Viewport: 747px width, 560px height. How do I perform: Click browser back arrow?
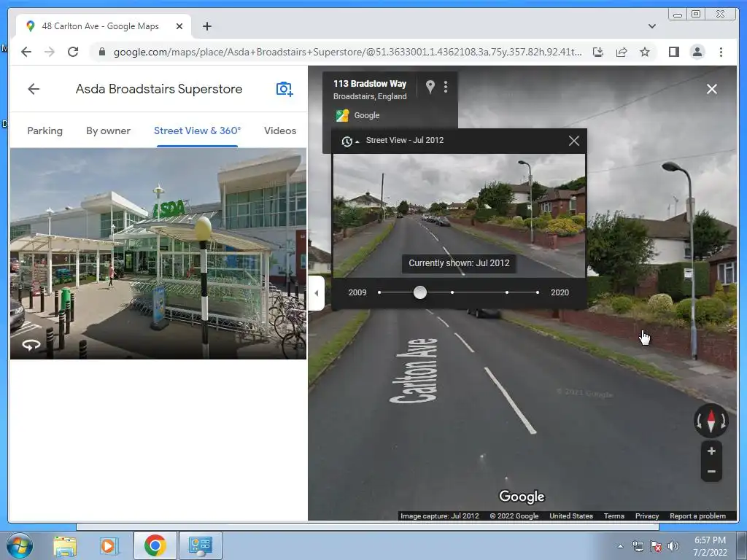click(26, 52)
